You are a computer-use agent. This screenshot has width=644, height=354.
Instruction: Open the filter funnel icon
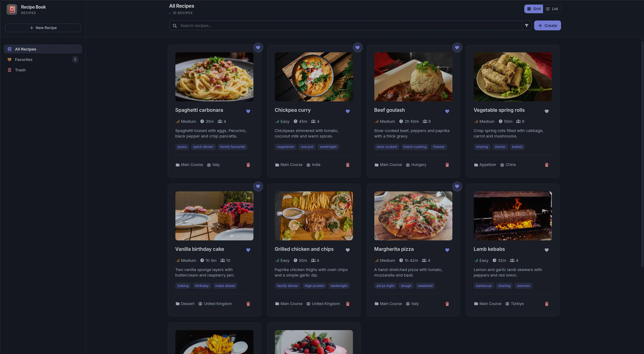527,25
